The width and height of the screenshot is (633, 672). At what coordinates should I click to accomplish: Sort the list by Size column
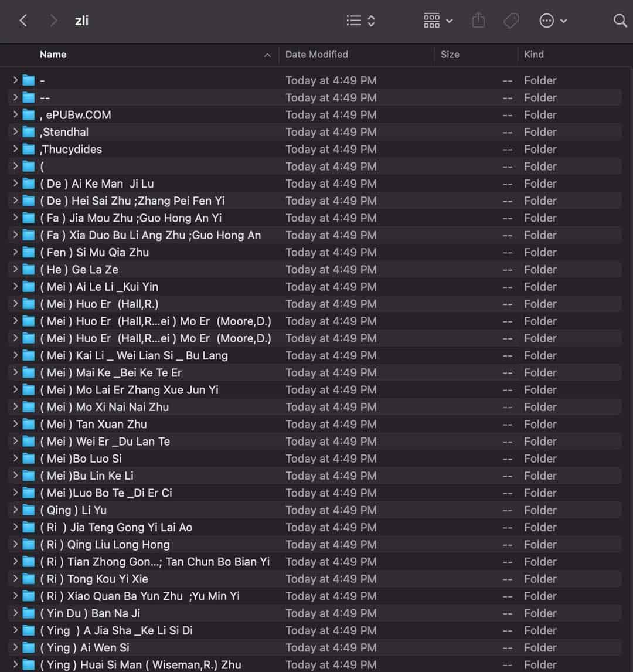(x=450, y=55)
